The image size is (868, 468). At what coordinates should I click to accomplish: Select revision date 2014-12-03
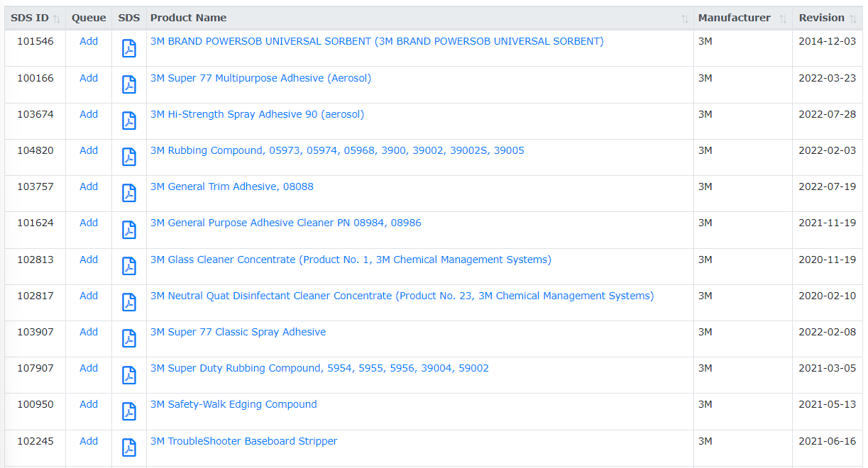pyautogui.click(x=828, y=41)
